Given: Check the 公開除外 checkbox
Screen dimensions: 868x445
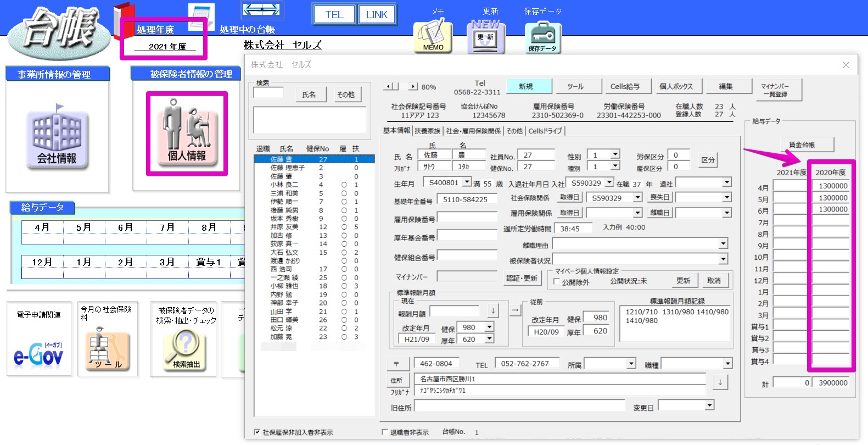Looking at the screenshot, I should [557, 281].
